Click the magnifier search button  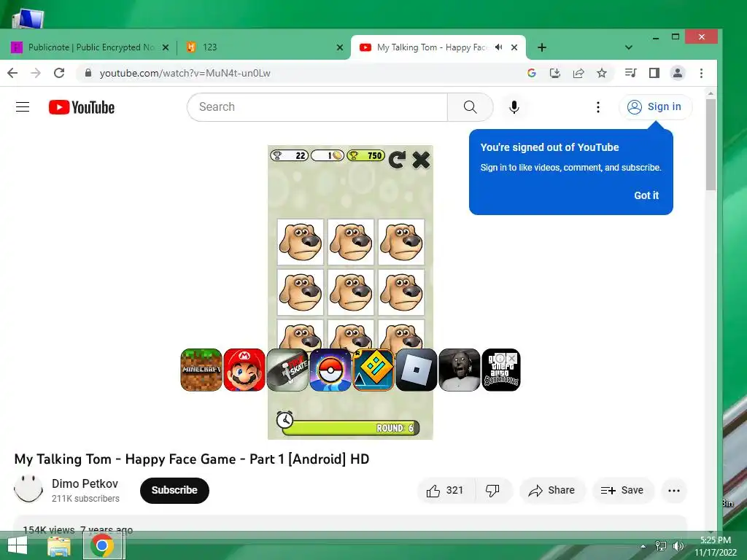[x=470, y=107]
